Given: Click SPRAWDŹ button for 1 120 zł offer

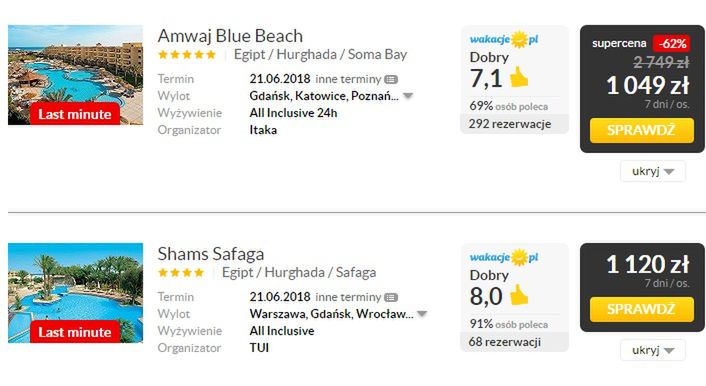Looking at the screenshot, I should click(x=642, y=309).
